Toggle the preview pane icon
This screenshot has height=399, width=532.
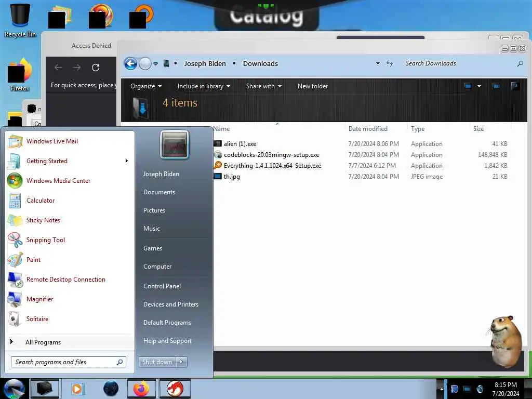click(x=496, y=86)
